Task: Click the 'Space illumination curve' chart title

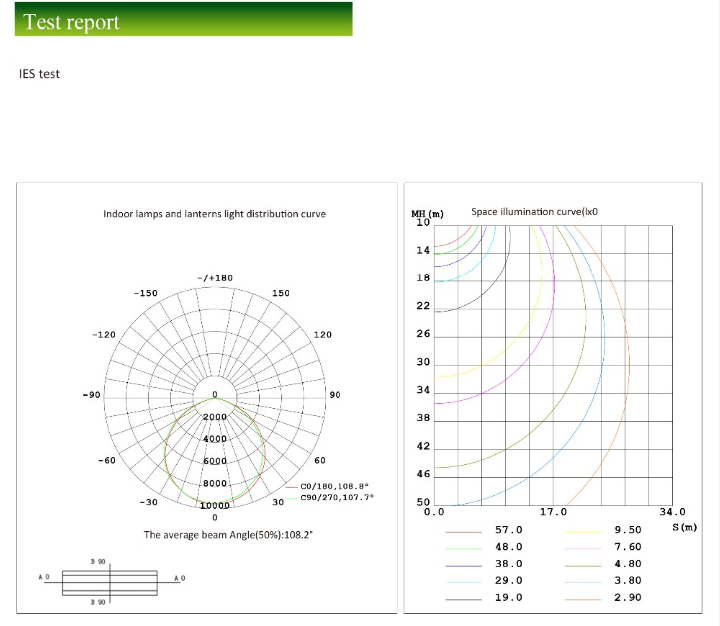Action: pos(534,212)
